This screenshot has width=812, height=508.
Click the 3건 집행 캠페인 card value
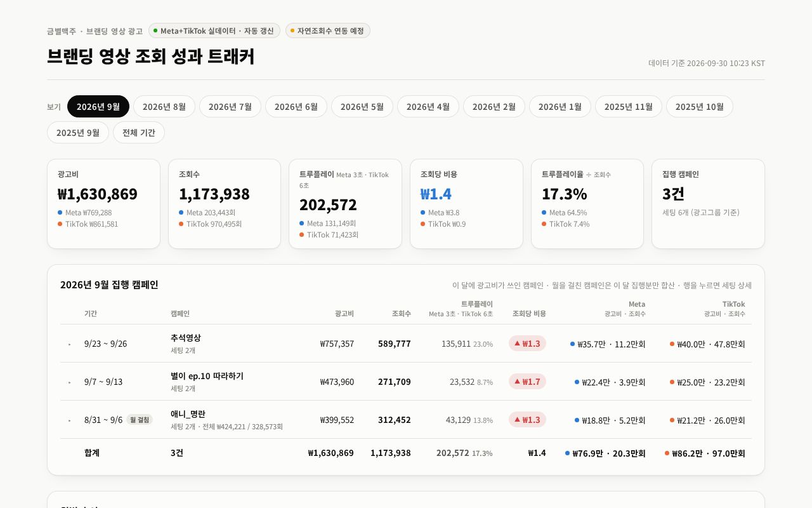(674, 194)
